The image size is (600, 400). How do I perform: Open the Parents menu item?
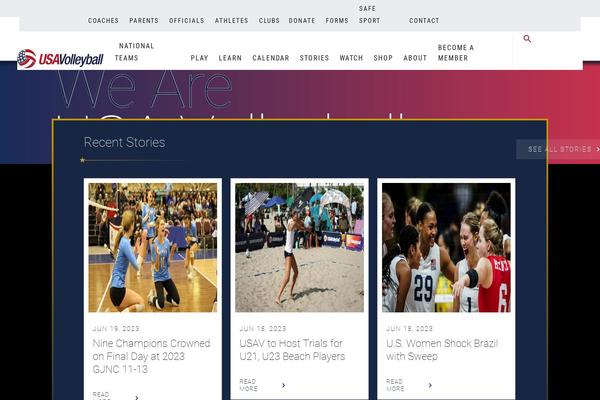[x=144, y=21]
